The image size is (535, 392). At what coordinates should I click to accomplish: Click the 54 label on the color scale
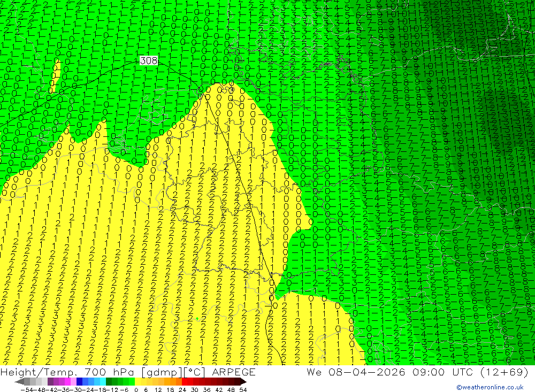(x=243, y=390)
